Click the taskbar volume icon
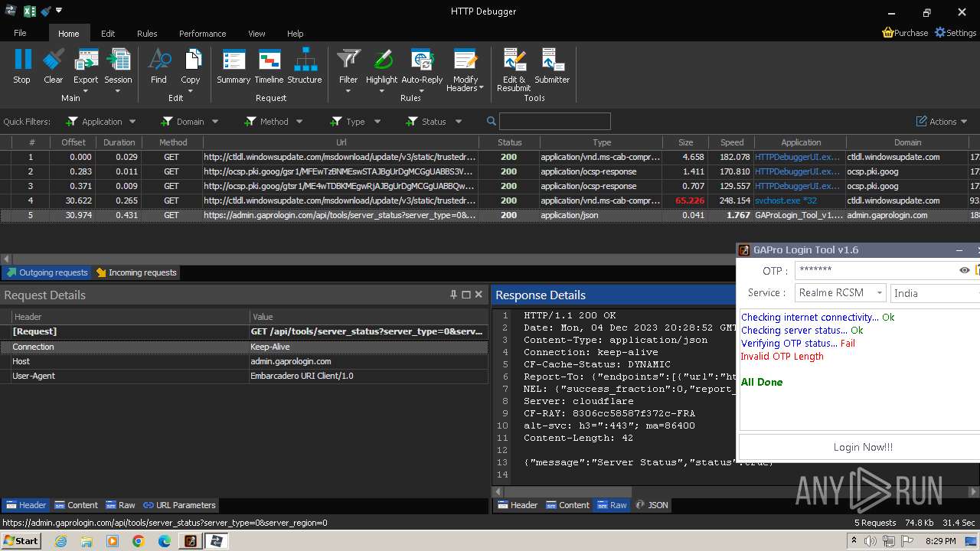 click(x=871, y=541)
